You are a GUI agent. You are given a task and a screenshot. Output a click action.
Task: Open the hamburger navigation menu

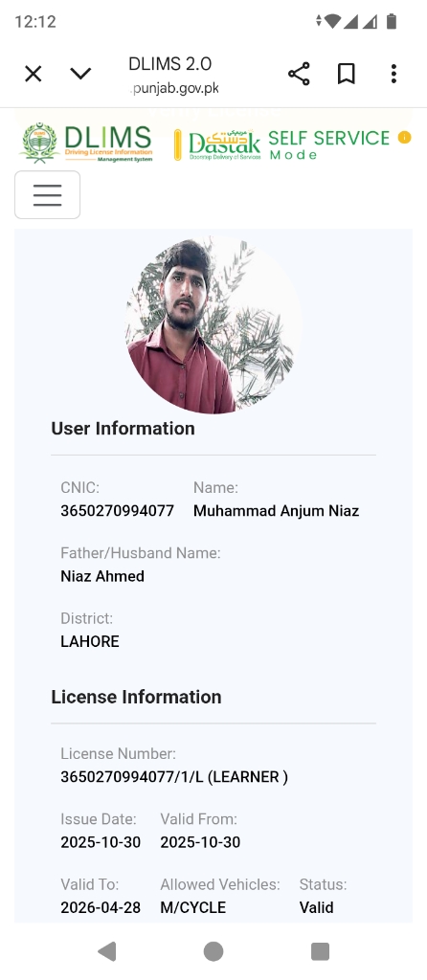coord(48,195)
